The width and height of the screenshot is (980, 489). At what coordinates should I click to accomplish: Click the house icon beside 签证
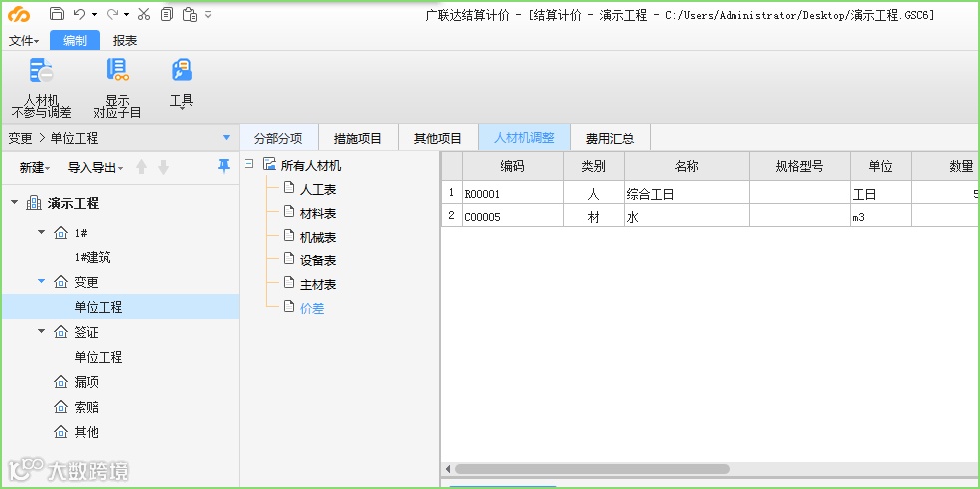click(61, 332)
